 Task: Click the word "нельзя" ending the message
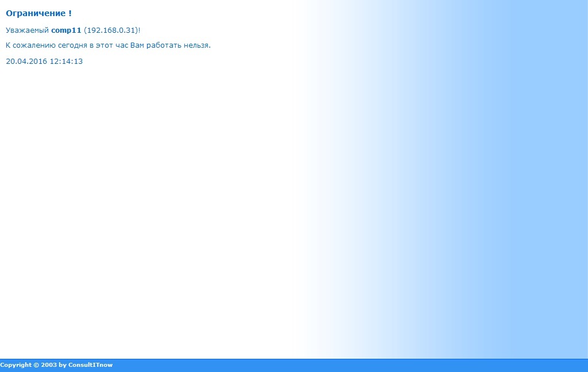(x=198, y=45)
